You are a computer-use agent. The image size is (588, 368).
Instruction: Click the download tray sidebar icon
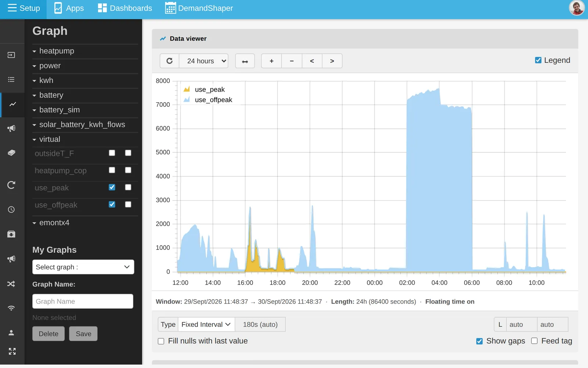tap(11, 234)
